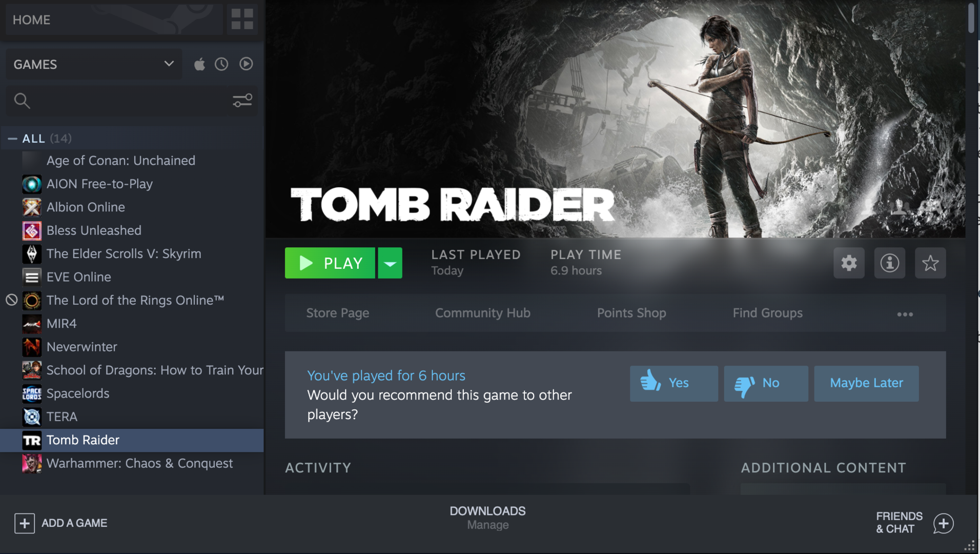Click the Add a Game plus icon
This screenshot has height=554, width=980.
pos(25,523)
